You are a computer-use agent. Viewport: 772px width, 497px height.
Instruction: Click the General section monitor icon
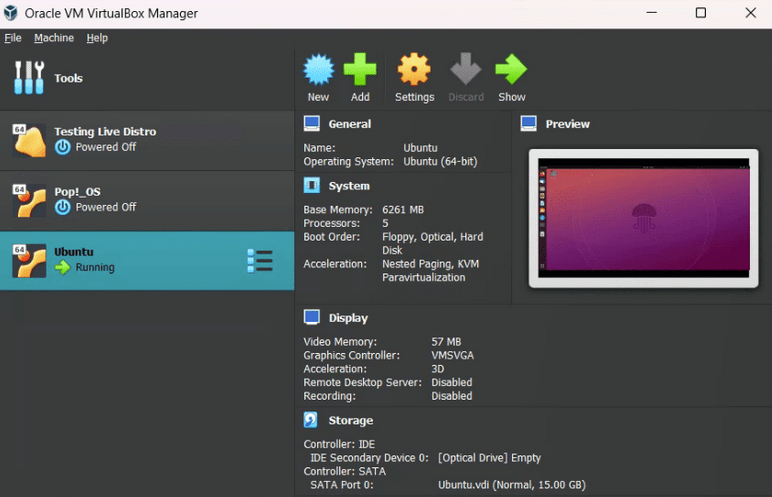tap(312, 124)
